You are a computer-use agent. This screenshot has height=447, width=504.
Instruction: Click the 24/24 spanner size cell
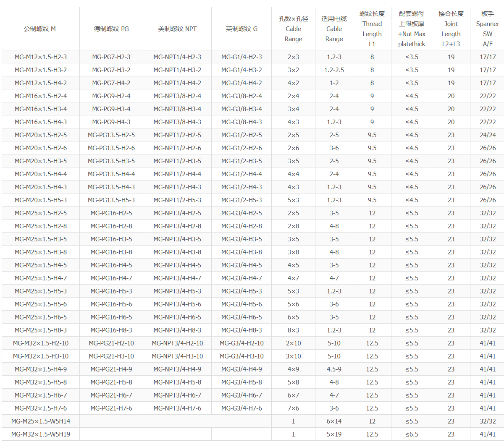pyautogui.click(x=488, y=135)
